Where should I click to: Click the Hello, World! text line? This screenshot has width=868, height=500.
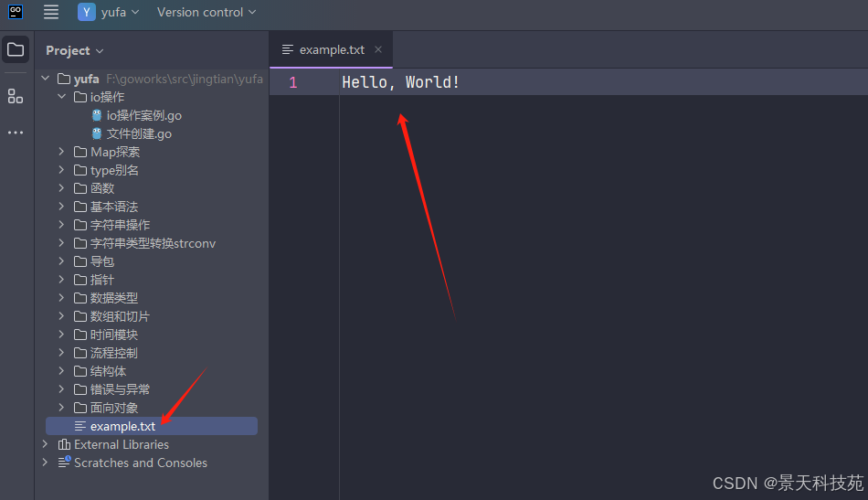pyautogui.click(x=400, y=82)
